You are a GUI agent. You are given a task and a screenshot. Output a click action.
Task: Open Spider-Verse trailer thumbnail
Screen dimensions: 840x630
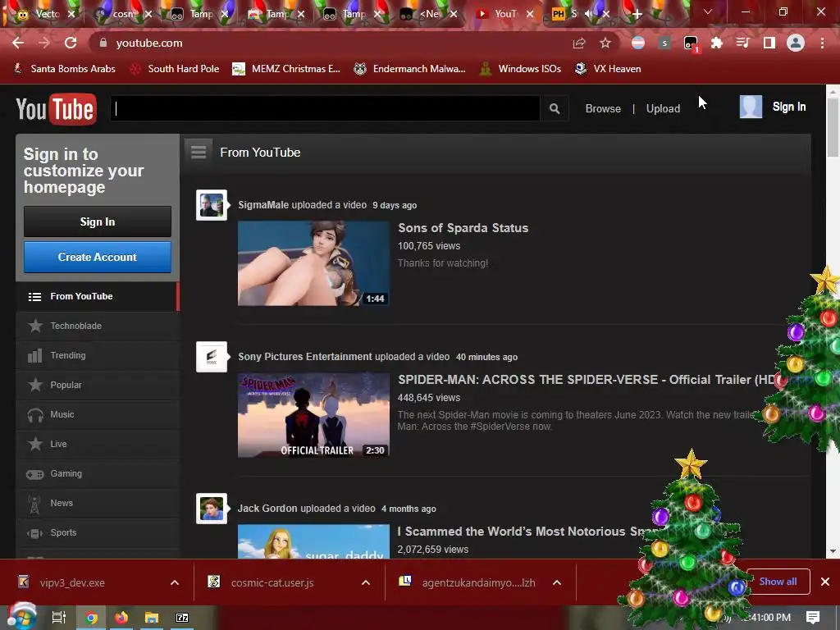[x=313, y=415]
